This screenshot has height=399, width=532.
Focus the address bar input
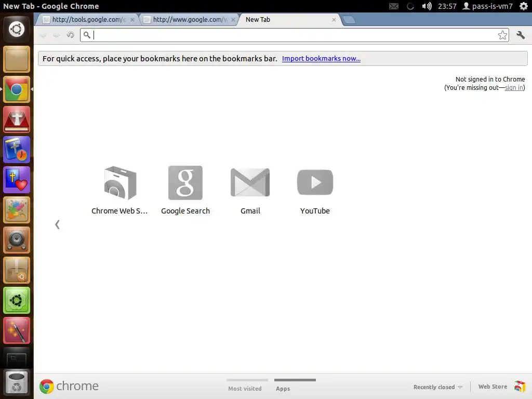[x=294, y=35]
